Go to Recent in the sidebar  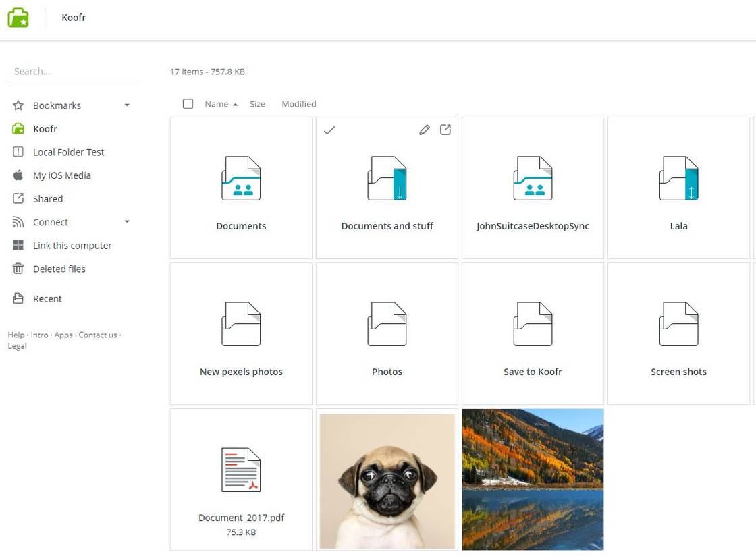click(47, 299)
